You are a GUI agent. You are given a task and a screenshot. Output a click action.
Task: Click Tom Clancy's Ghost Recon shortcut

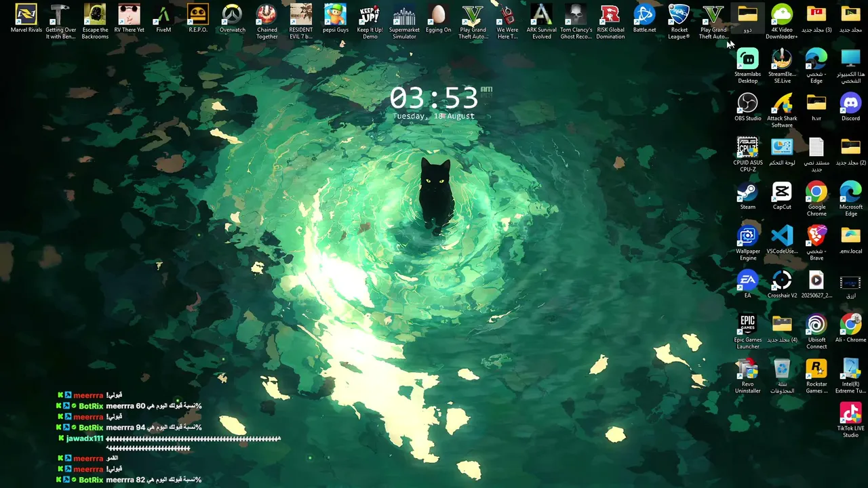coord(576,21)
